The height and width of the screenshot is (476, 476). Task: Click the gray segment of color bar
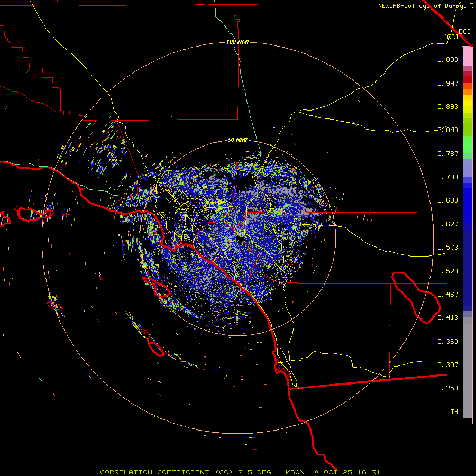pyautogui.click(x=467, y=368)
